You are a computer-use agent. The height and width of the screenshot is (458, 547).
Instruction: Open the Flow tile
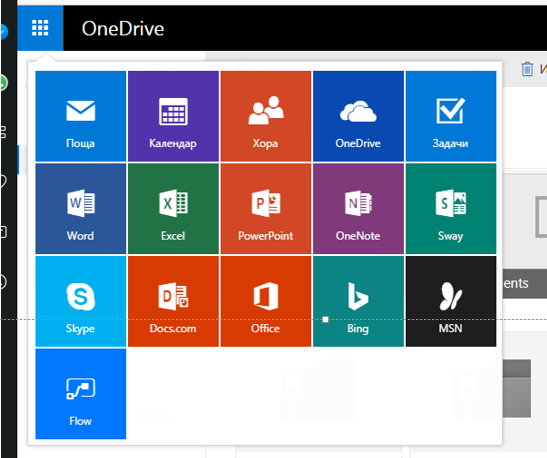(81, 394)
